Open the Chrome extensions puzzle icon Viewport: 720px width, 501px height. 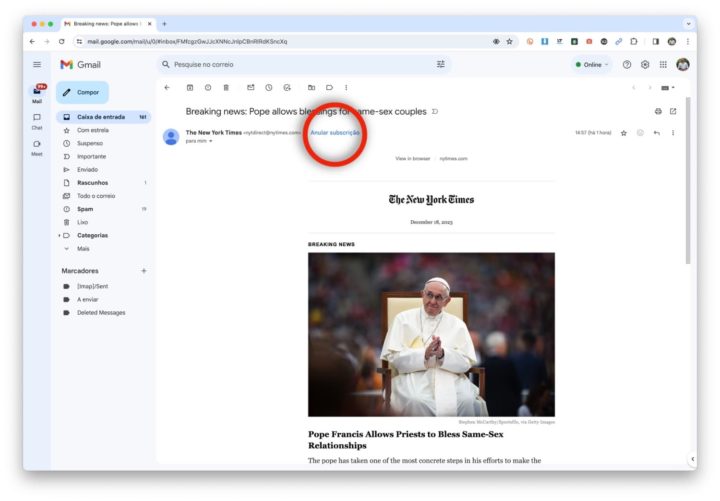point(634,41)
